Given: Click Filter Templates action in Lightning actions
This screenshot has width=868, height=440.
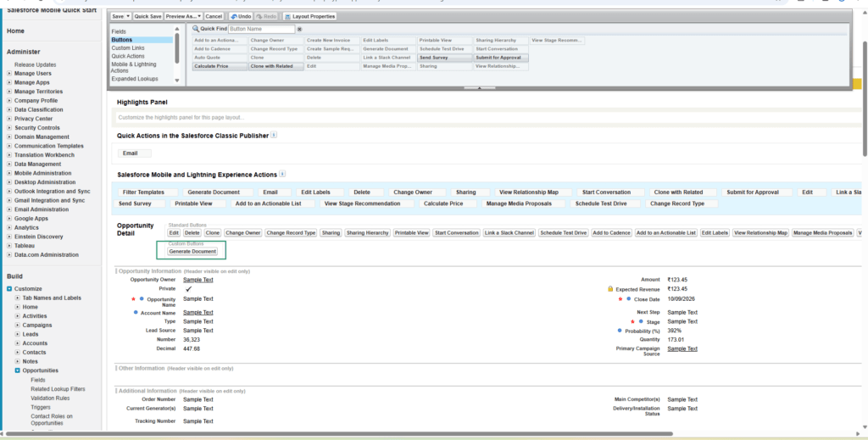Looking at the screenshot, I should [x=147, y=192].
